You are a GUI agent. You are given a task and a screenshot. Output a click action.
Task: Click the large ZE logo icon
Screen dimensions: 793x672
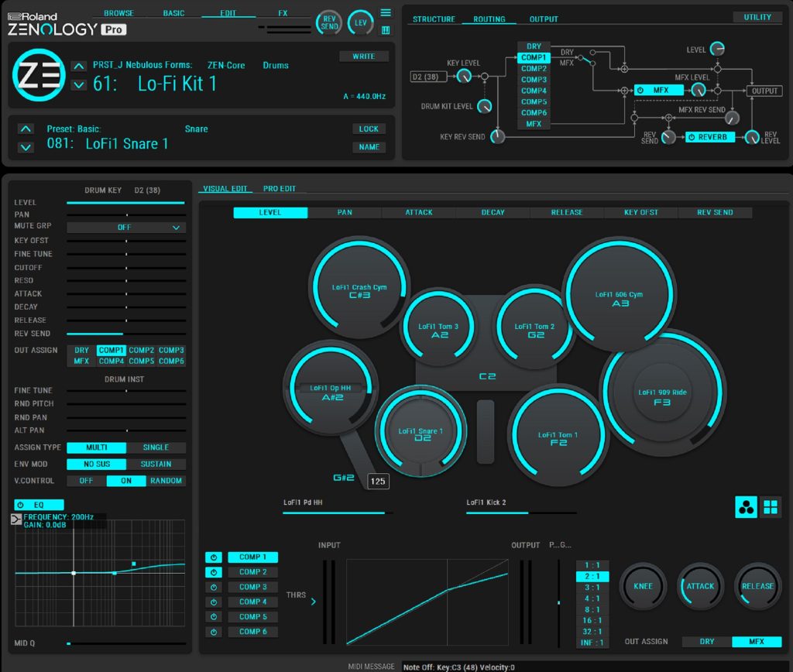click(38, 74)
